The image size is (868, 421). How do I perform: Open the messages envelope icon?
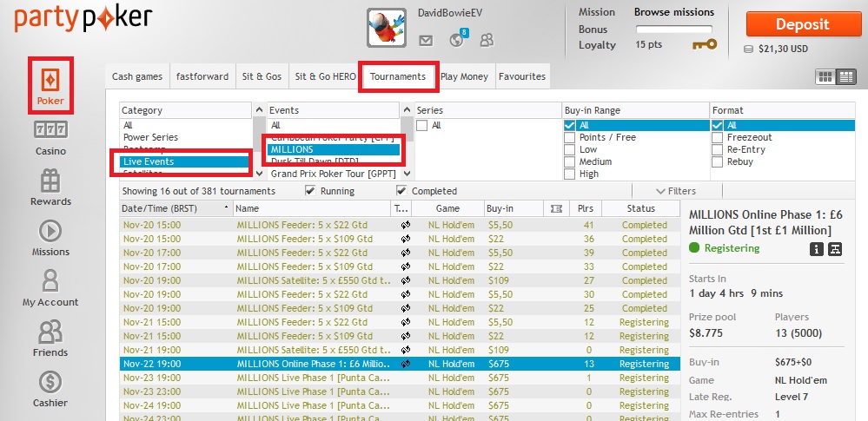pyautogui.click(x=426, y=41)
